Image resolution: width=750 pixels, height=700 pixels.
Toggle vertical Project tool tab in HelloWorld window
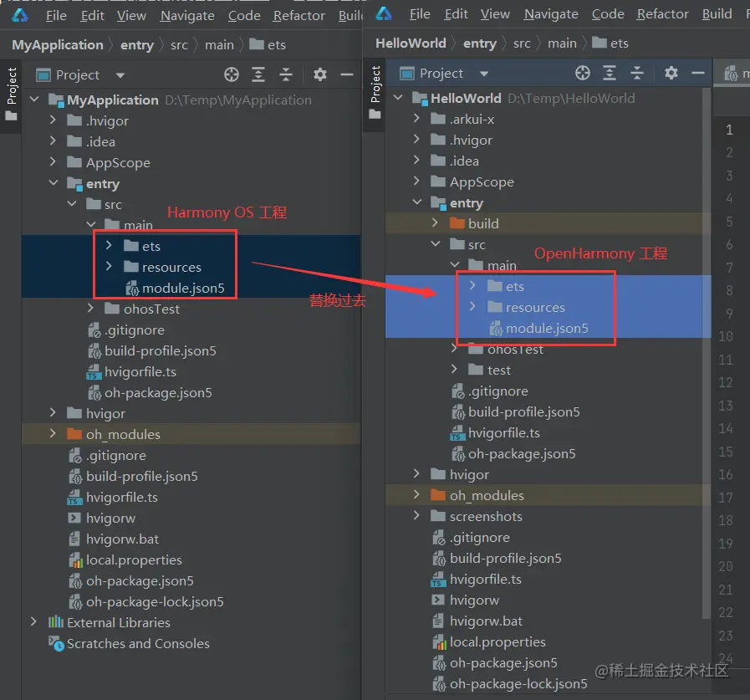coord(375,92)
